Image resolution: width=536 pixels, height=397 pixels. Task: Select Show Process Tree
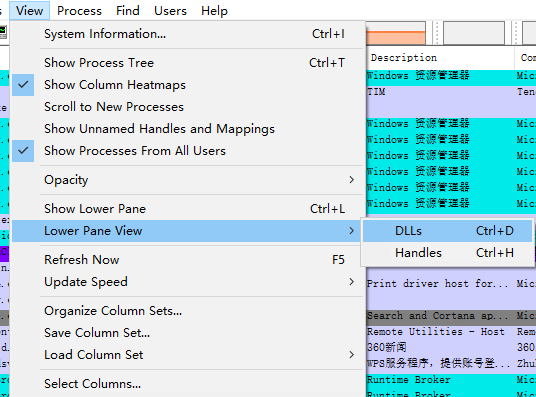tap(187, 63)
